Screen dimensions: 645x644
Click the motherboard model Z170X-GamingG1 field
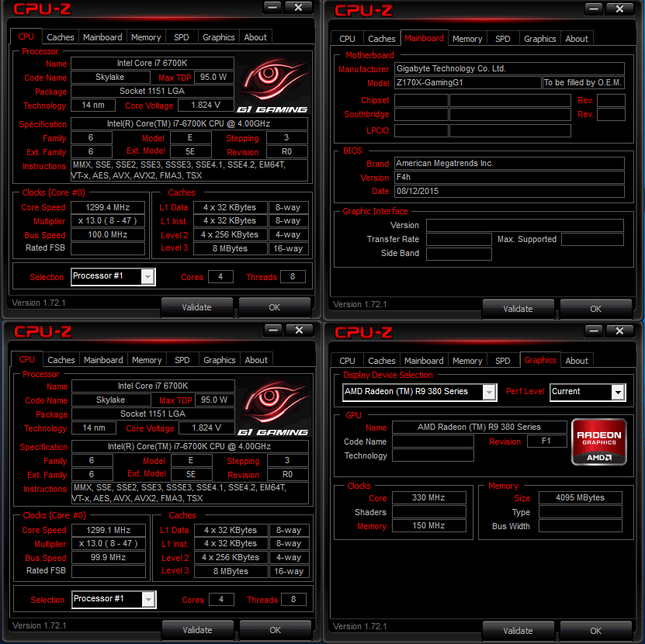click(x=468, y=82)
